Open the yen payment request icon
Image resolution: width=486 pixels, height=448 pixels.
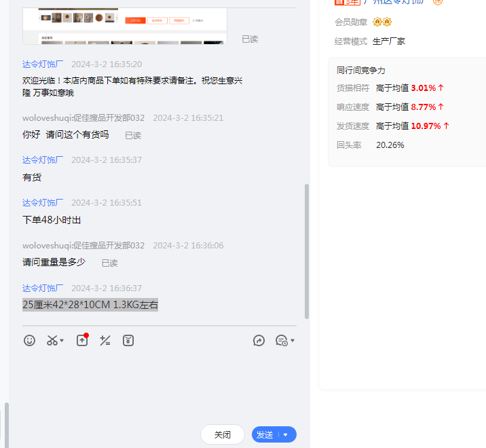click(128, 341)
